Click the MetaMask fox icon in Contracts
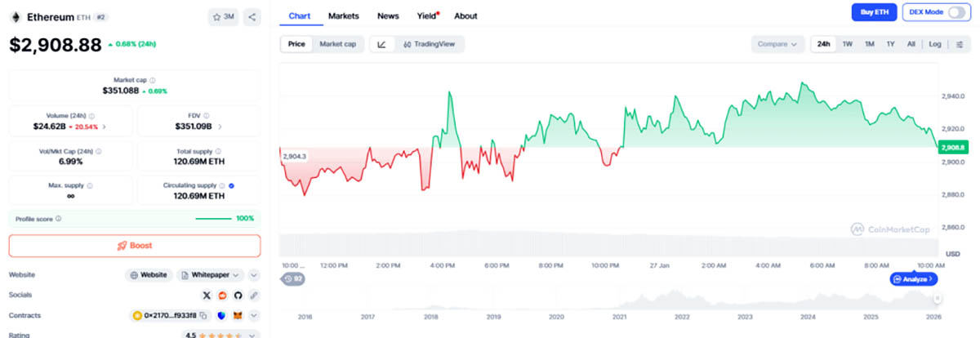Screen dimensions: 980x338 point(238,315)
